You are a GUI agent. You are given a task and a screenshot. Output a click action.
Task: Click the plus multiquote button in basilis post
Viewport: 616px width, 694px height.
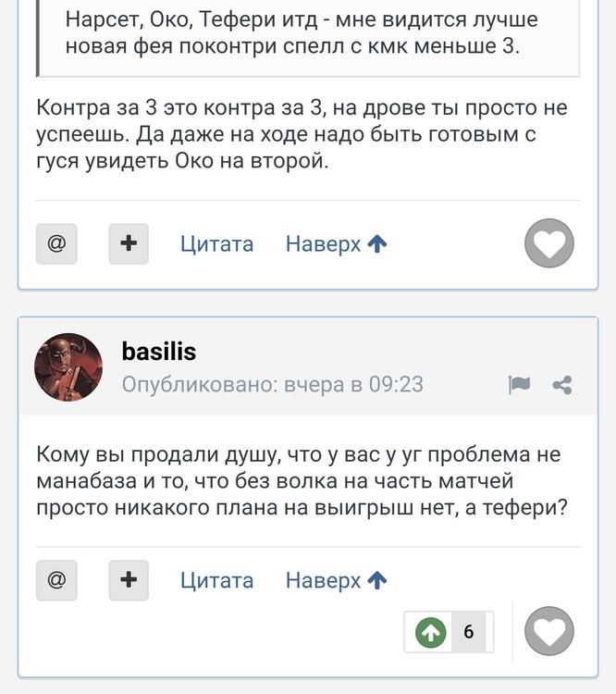129,580
